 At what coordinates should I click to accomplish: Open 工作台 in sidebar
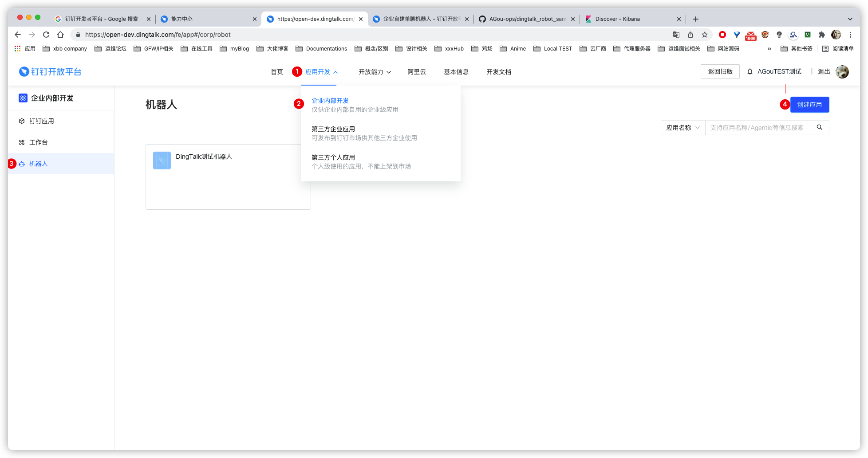(61, 142)
